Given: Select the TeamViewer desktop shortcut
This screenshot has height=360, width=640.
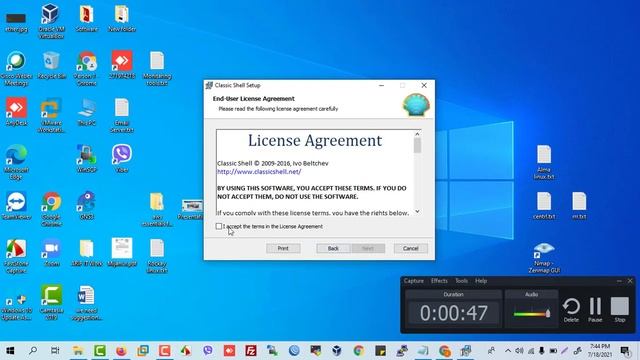Looking at the screenshot, I should point(16,205).
